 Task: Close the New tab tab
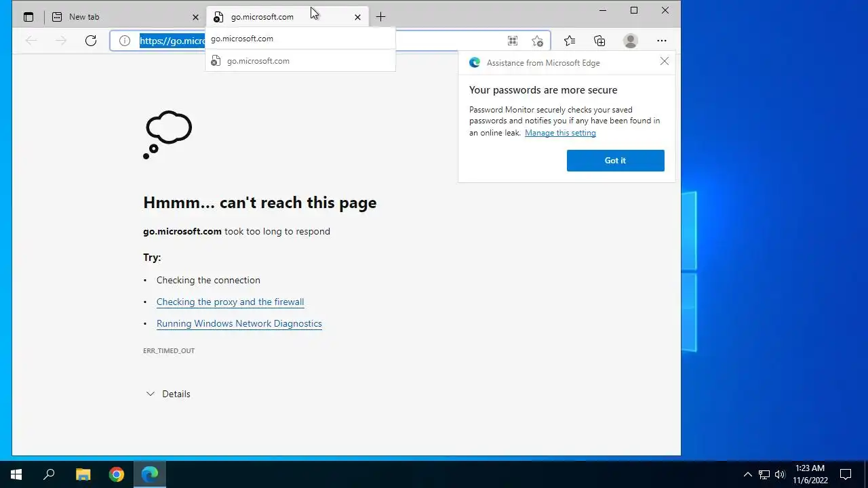click(195, 17)
